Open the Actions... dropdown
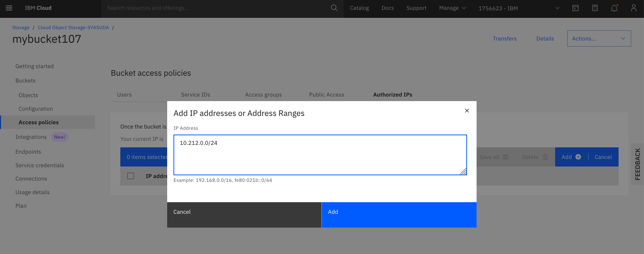 (x=599, y=38)
